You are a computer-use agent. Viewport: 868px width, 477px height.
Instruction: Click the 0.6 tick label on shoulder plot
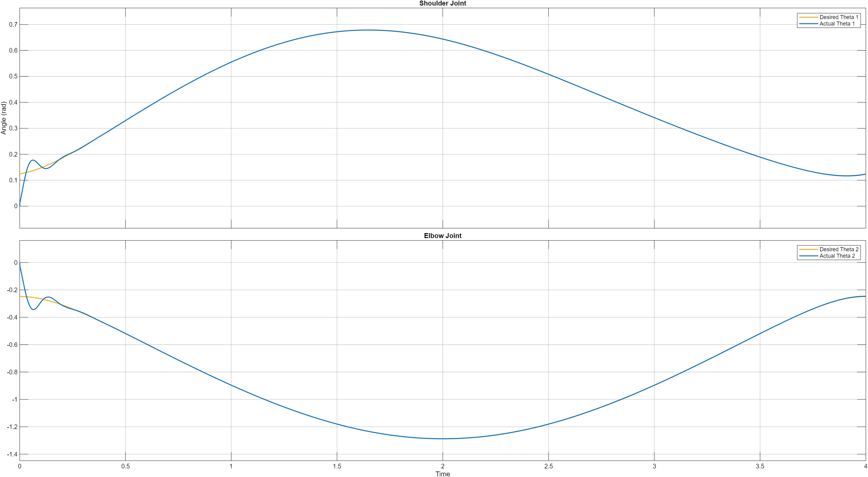[13, 50]
